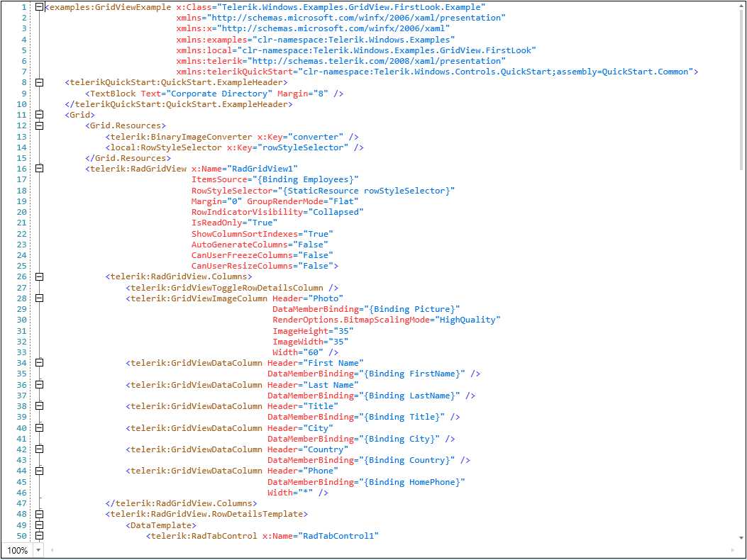The image size is (747, 560).
Task: Click line number 17 in the gutter
Action: click(x=21, y=179)
